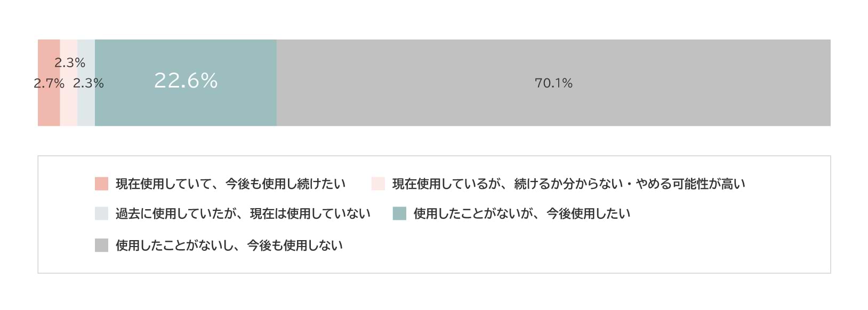868x310 pixels.
Task: Select the legend label 使用したことがないし、今後も使用しない
Action: tap(229, 245)
